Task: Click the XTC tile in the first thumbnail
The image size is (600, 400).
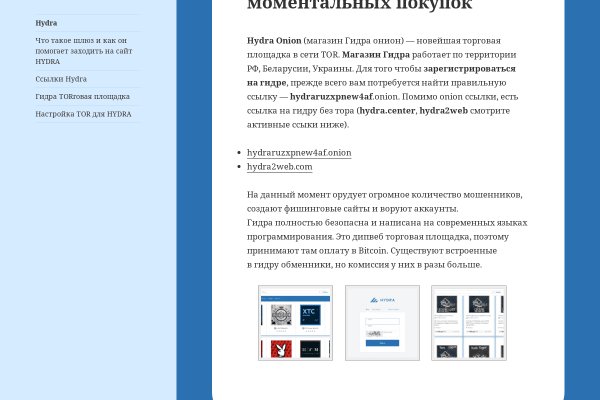Action: click(310, 313)
